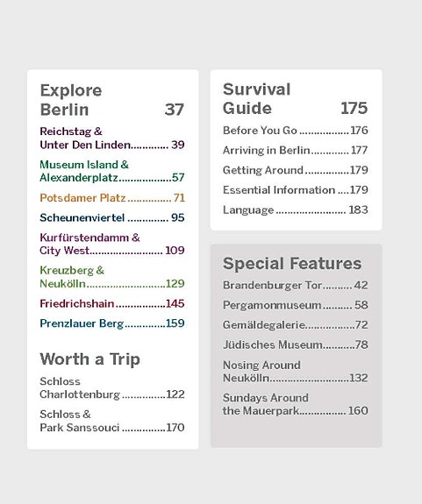Select the Arriving in Berlin entry

point(295,150)
